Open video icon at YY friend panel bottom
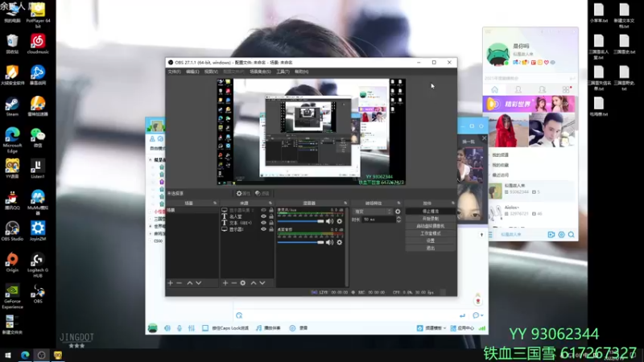Screen dimensions: 644x362 [x=551, y=234]
